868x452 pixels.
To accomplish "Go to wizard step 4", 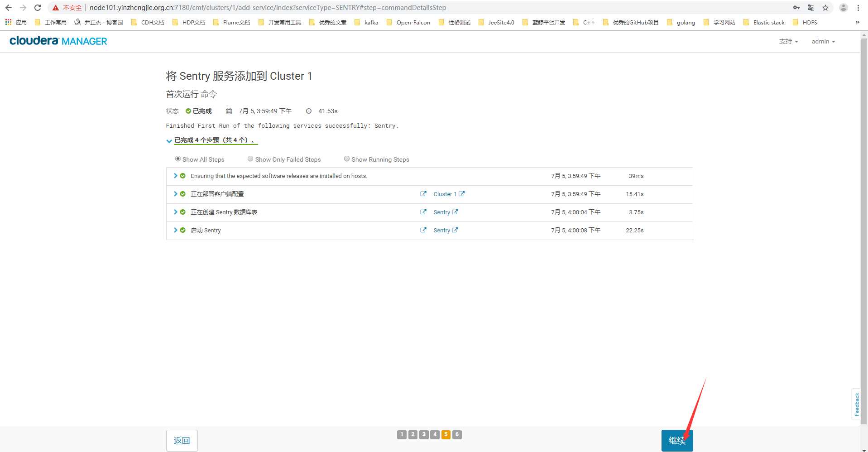I will 435,434.
